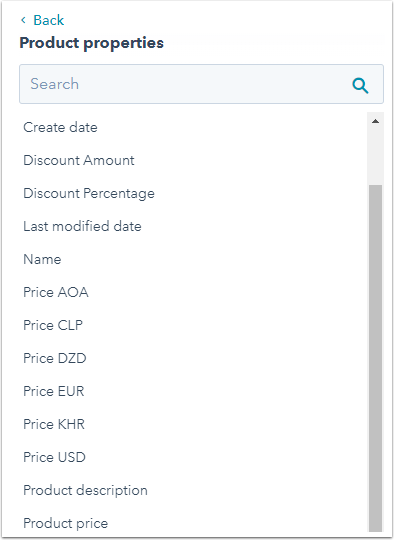Click the vertical scrollbar thumb
394x540 pixels.
375,358
